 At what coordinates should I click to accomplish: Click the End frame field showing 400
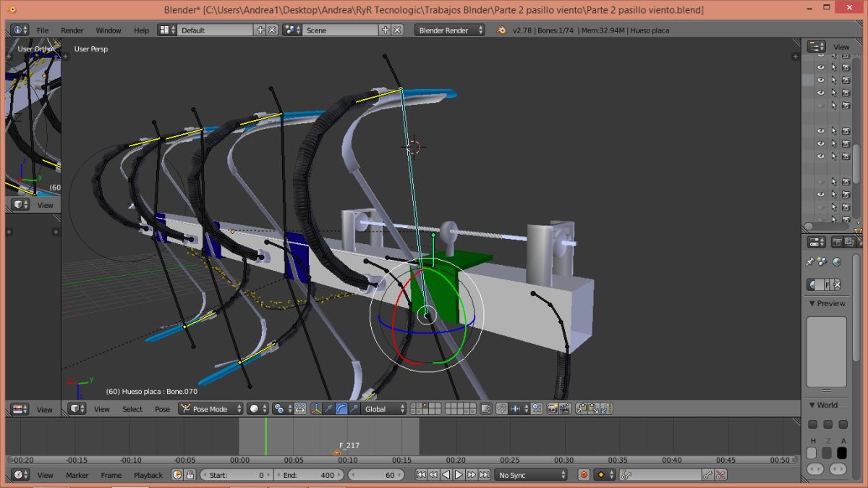click(309, 475)
